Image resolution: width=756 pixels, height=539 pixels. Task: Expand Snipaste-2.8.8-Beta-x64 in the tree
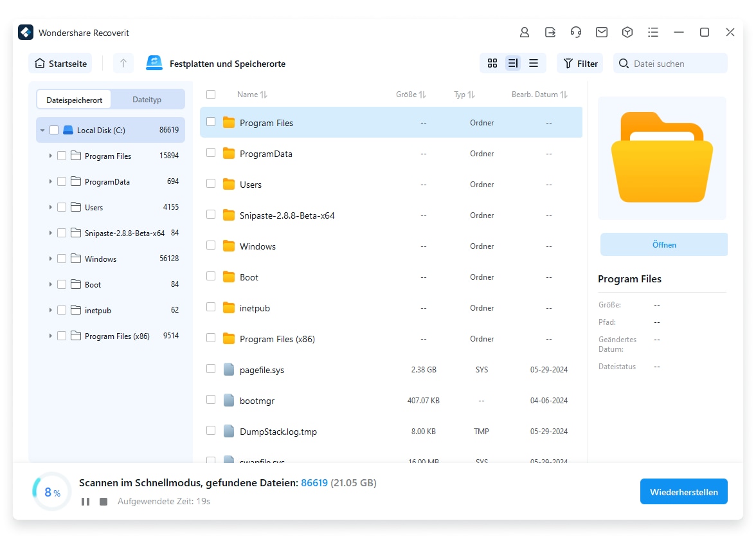50,233
